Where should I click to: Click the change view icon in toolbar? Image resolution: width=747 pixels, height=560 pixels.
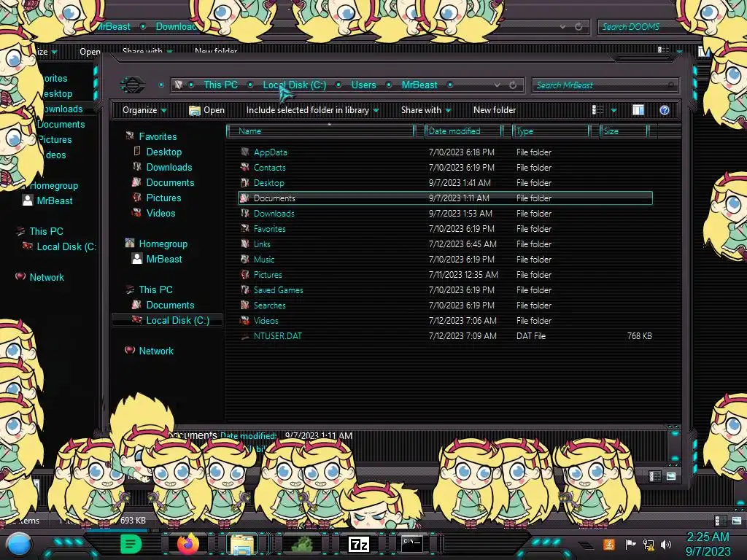[597, 110]
